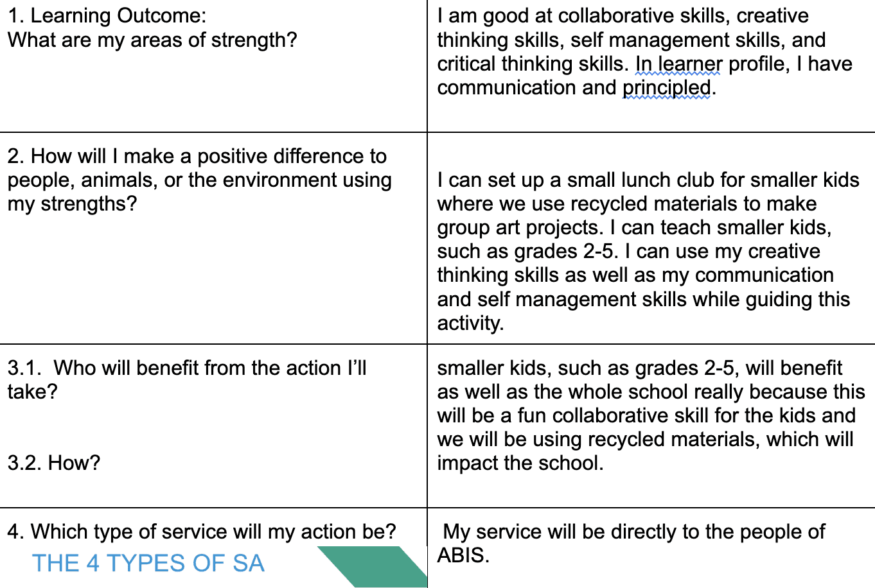Click the "3.1. Who will benefit" question

click(187, 368)
